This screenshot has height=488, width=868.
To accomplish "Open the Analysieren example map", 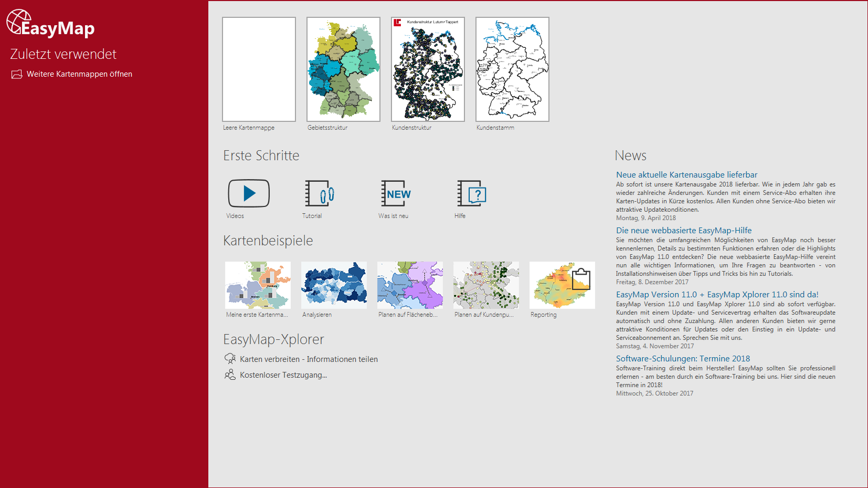I will 334,285.
